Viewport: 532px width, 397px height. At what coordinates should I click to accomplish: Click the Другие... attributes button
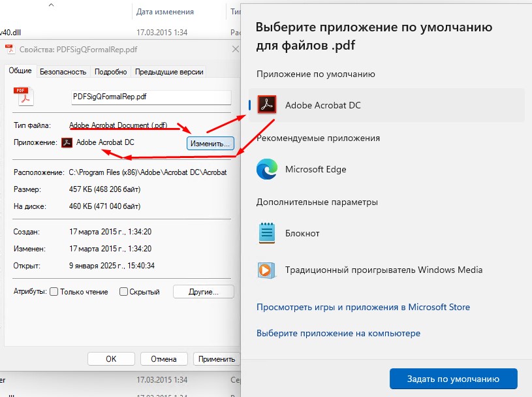click(203, 292)
